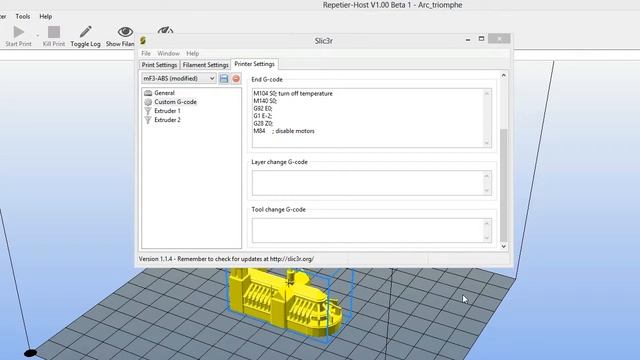
Task: Click the Start Print play icon
Action: [x=18, y=32]
